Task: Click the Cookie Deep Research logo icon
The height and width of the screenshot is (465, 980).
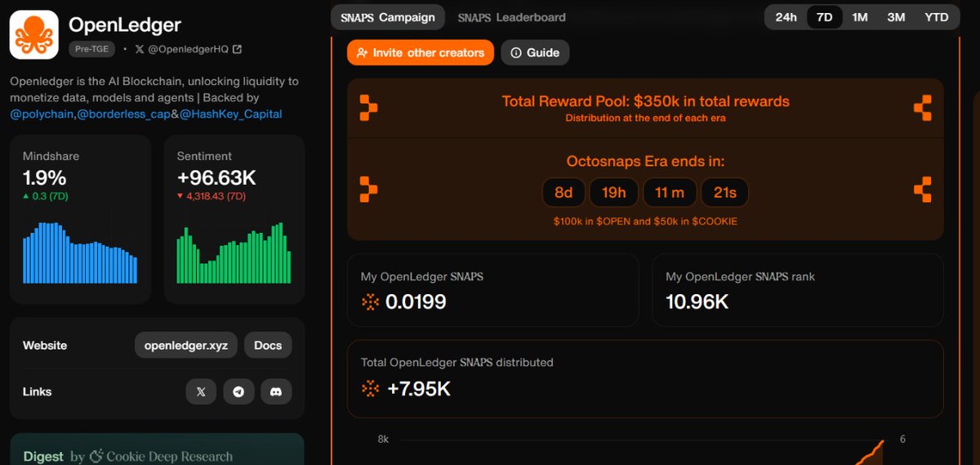Action: [96, 456]
